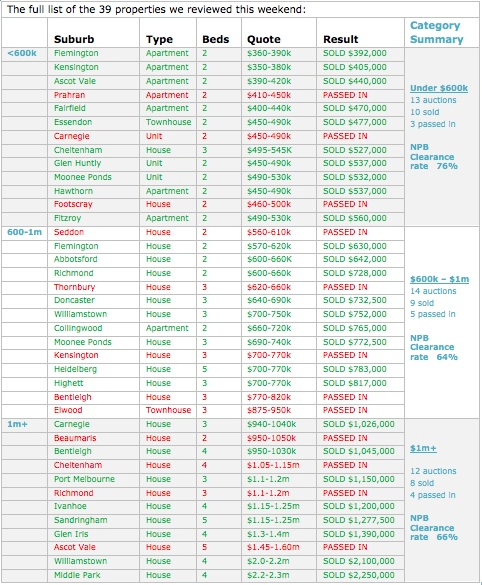Image resolution: width=482 pixels, height=585 pixels.
Task: Open the $1m+ category summary link
Action: [423, 448]
